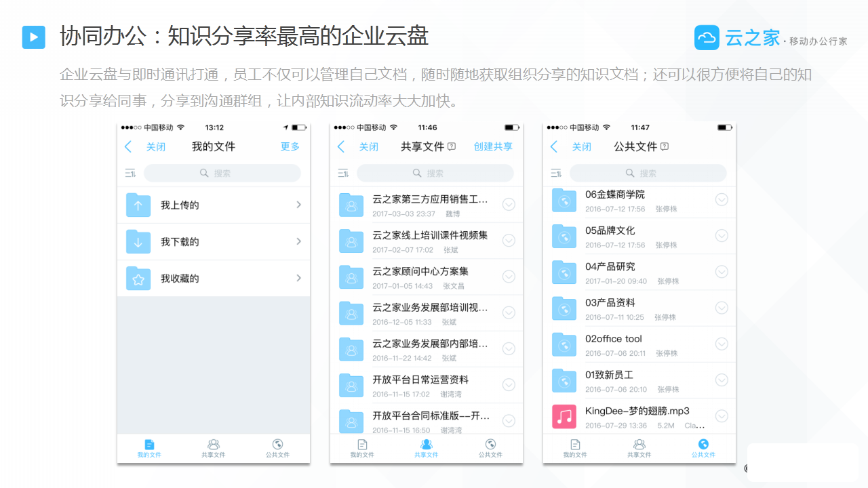
Task: Click the 云之家 cloud logo
Action: click(x=707, y=38)
